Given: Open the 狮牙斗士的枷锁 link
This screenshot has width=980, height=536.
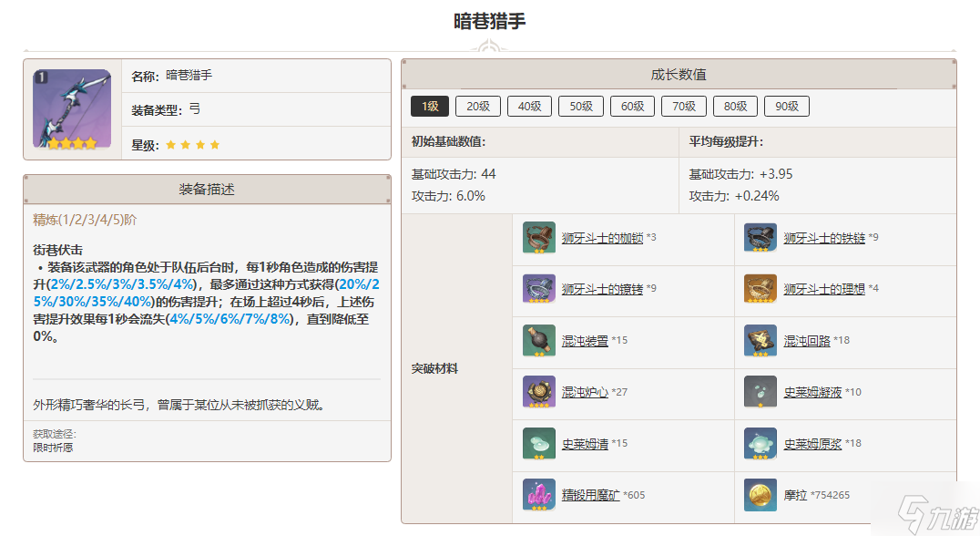Looking at the screenshot, I should pos(602,238).
